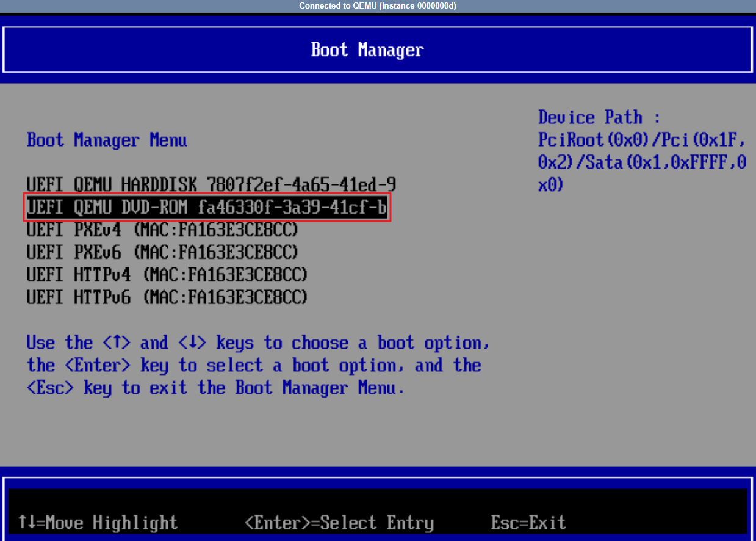This screenshot has width=756, height=541.
Task: Click the highlighted UEFI QEMU DVD-ROM entry
Action: [207, 208]
